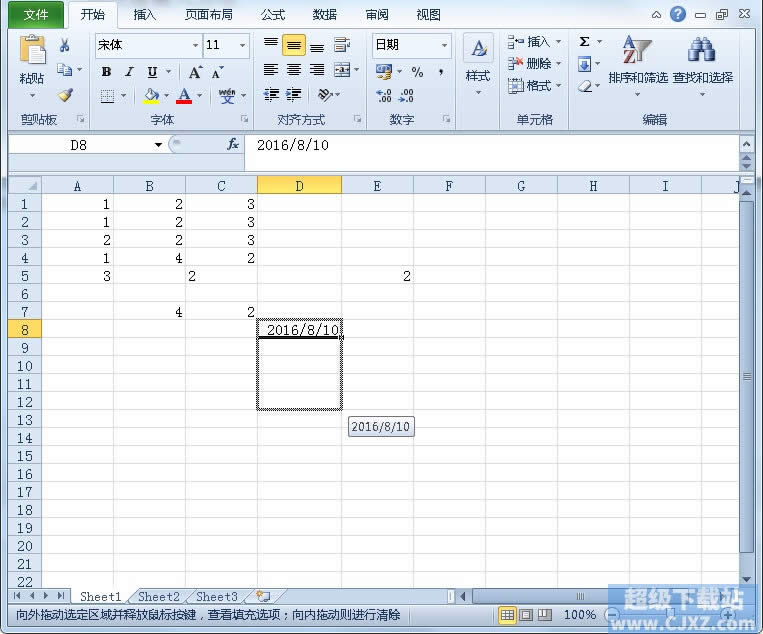Toggle bold formatting
The image size is (763, 634).
pos(107,72)
